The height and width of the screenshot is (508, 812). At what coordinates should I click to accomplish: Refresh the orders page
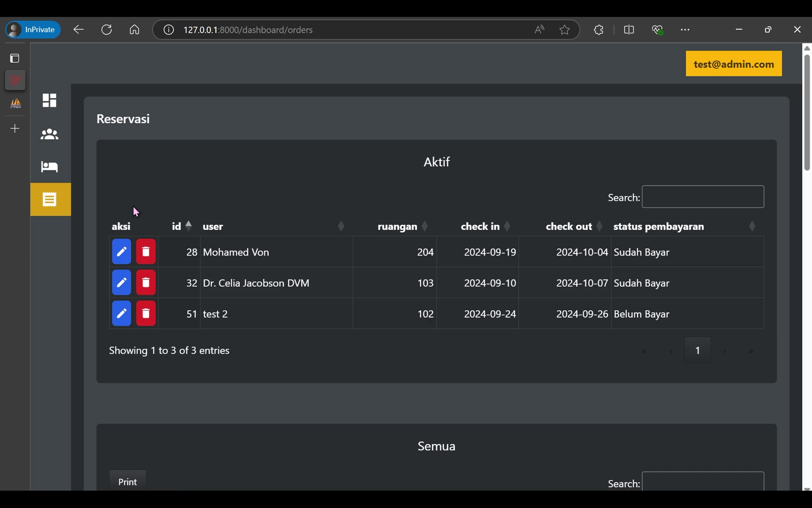(107, 30)
